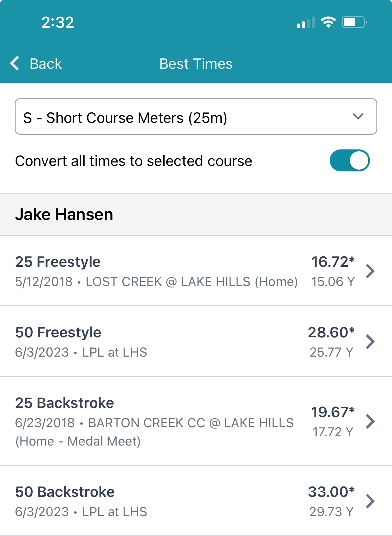Tap the 50 Backstroke event title

pos(65,492)
